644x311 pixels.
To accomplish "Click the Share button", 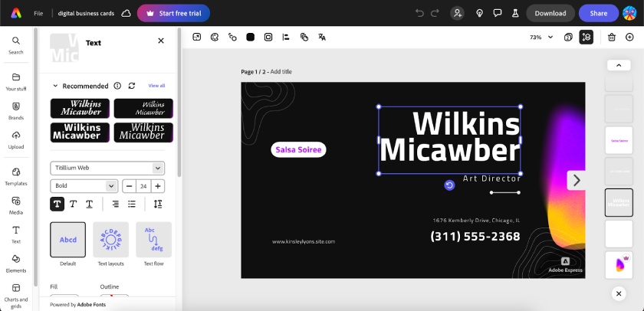I will (x=599, y=13).
